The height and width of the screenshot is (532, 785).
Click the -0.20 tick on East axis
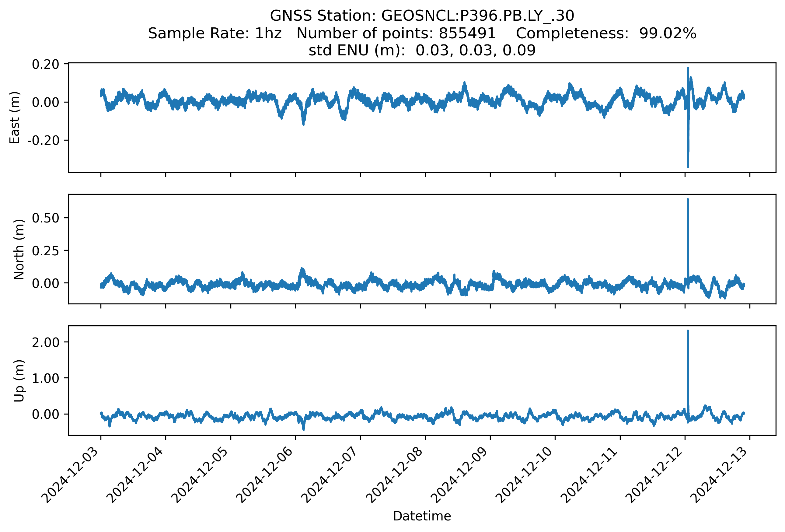click(43, 141)
